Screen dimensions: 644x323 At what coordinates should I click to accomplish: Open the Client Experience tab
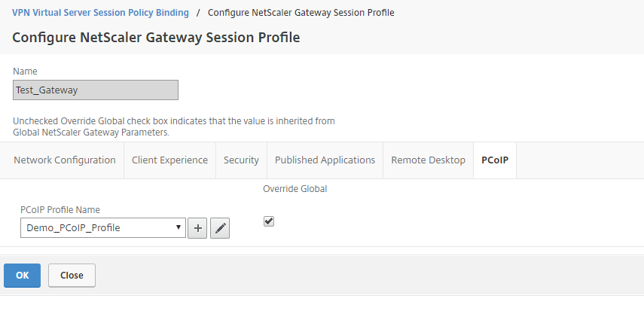click(169, 160)
